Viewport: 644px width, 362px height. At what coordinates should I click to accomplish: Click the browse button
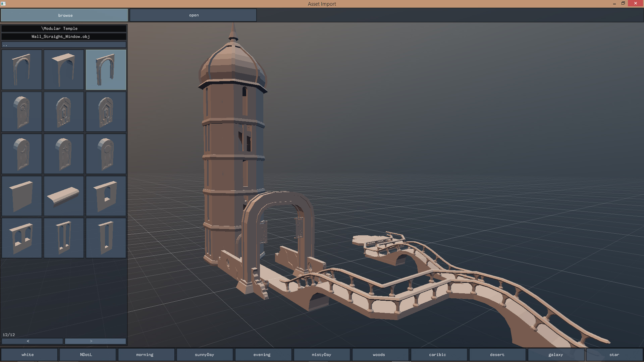(x=64, y=15)
